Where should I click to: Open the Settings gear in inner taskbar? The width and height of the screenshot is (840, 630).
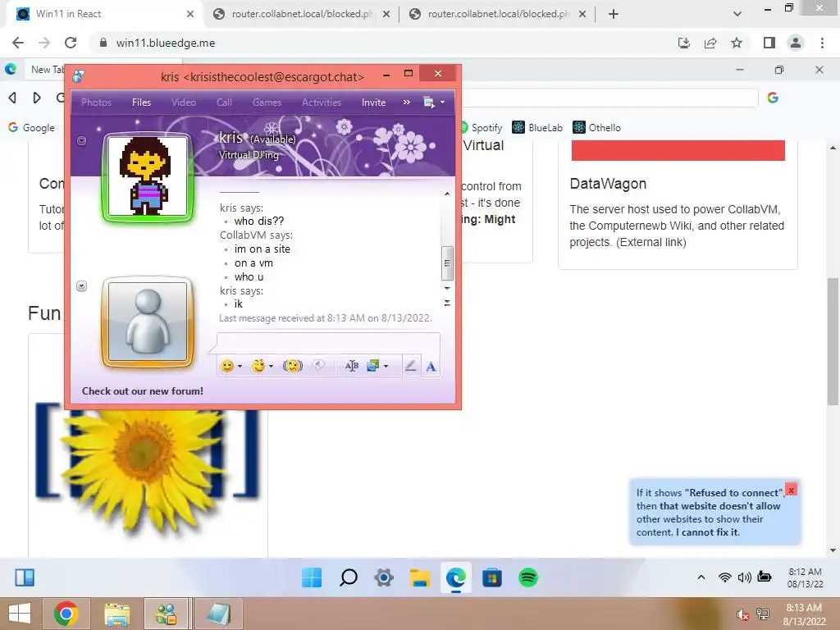pos(384,577)
